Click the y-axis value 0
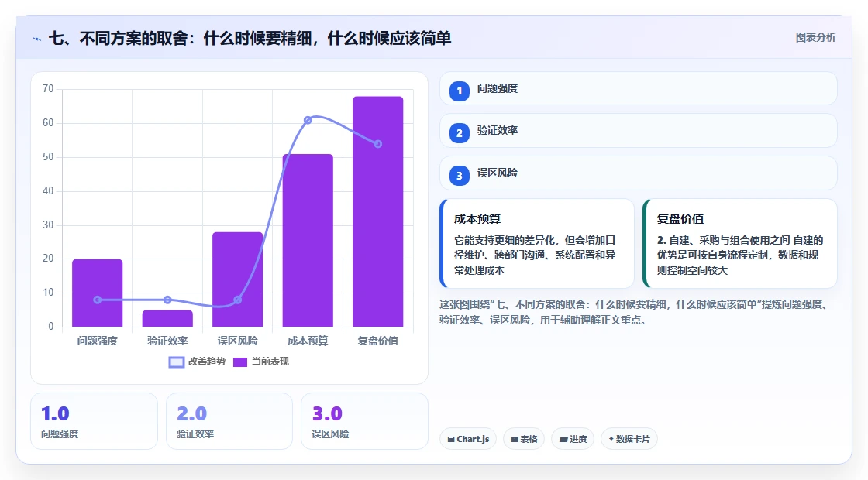Image resolution: width=868 pixels, height=480 pixels. (x=51, y=326)
